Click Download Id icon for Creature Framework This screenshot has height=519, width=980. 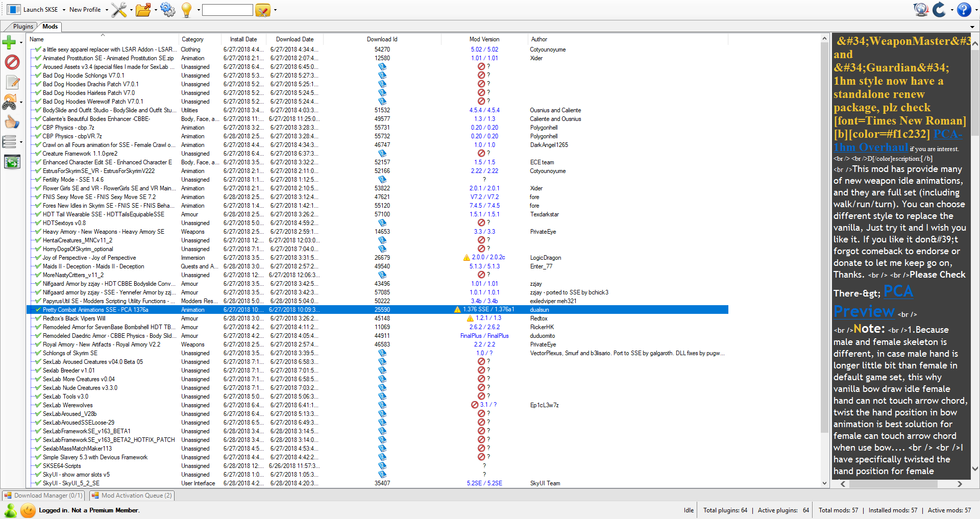click(382, 154)
